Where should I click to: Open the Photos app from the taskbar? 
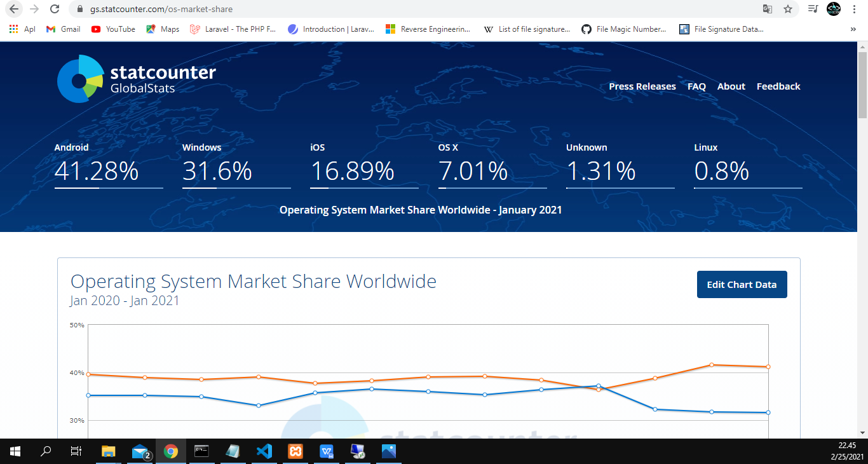click(389, 451)
